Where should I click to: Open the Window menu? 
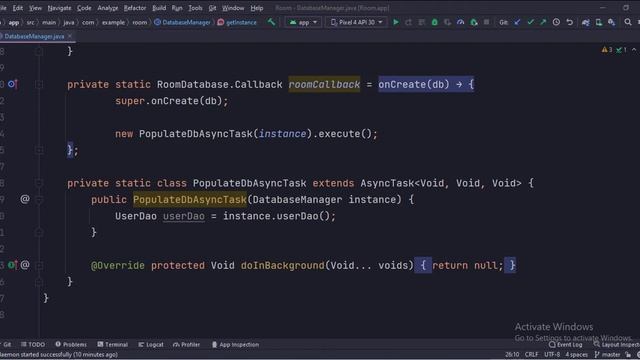click(x=233, y=8)
